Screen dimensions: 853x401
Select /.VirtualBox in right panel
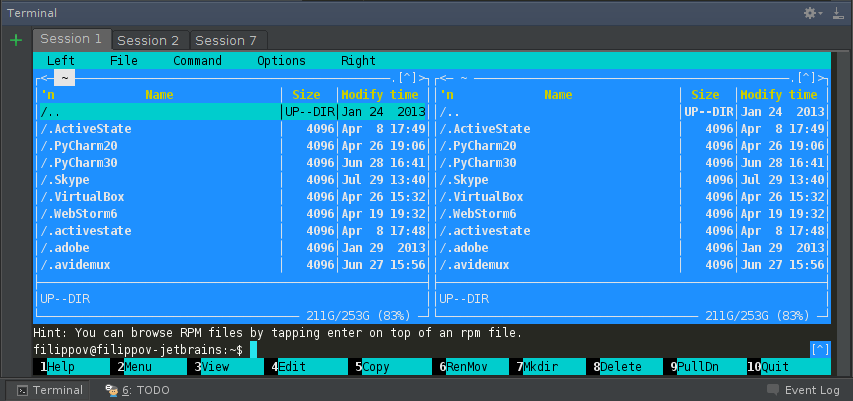(632, 196)
